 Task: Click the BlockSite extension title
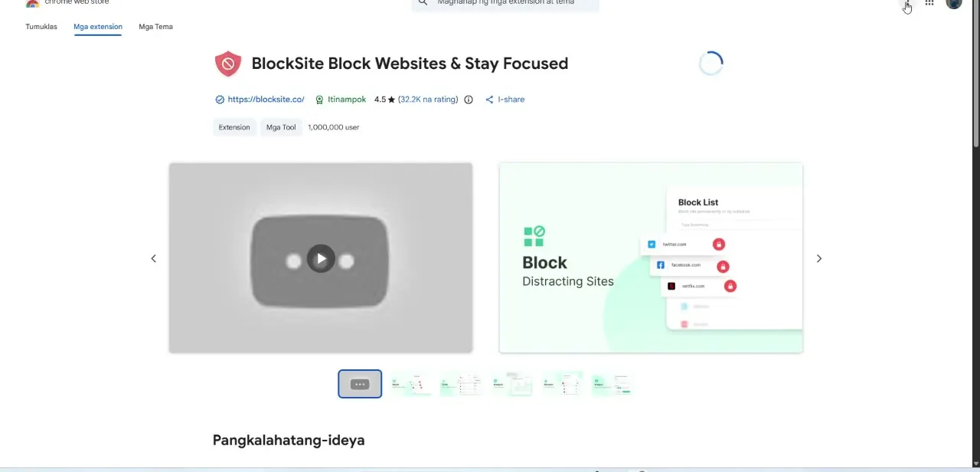coord(410,64)
